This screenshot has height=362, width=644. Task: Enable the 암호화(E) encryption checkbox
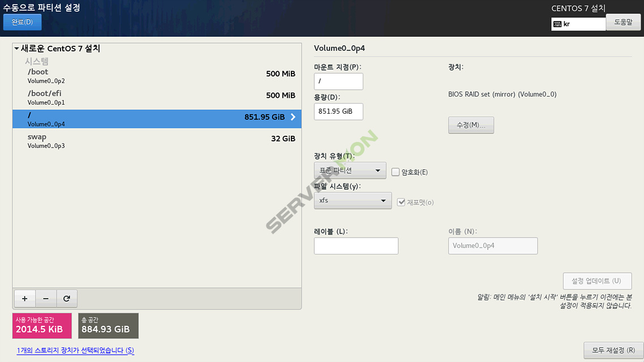click(395, 172)
